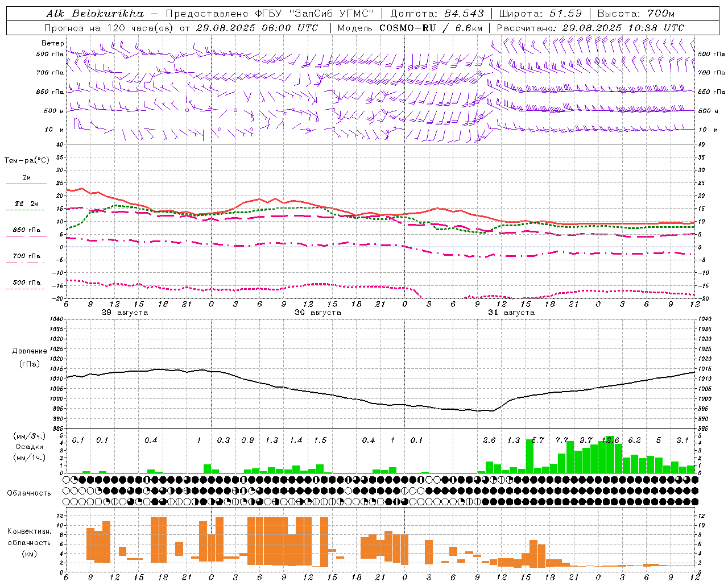Viewport: 728px width, 582px height.
Task: Click the Предоставлено word in the header
Action: (x=206, y=14)
